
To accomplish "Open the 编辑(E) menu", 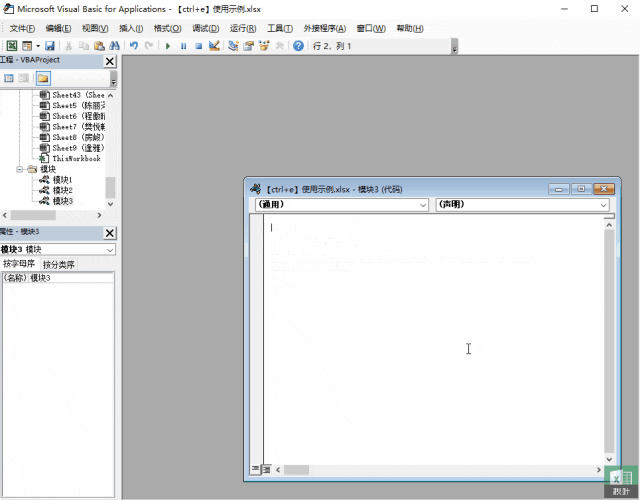I will coord(58,29).
